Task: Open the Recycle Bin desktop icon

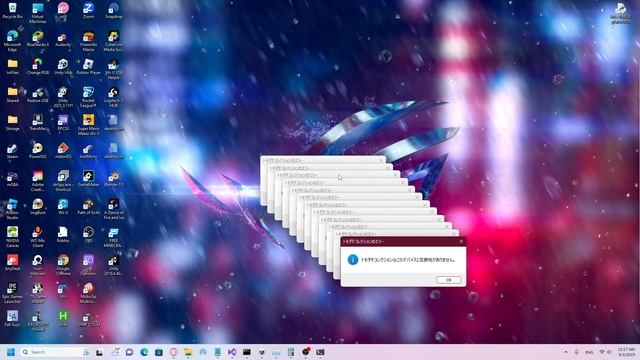Action: click(12, 11)
